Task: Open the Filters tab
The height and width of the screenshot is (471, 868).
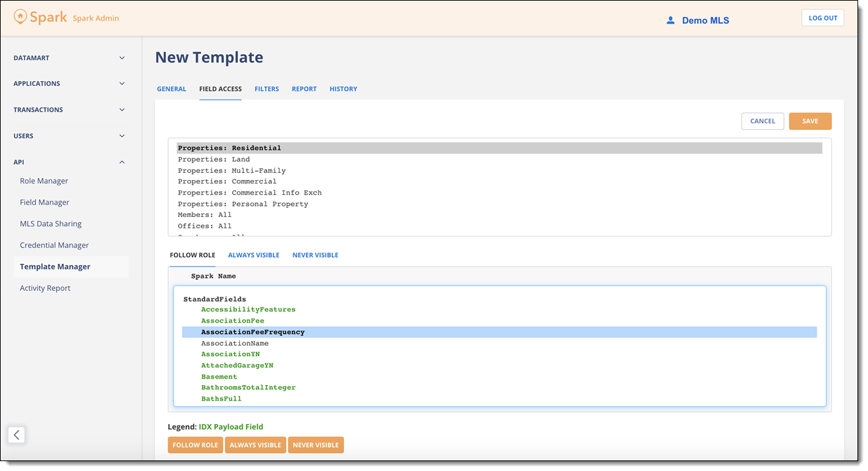Action: tap(267, 89)
